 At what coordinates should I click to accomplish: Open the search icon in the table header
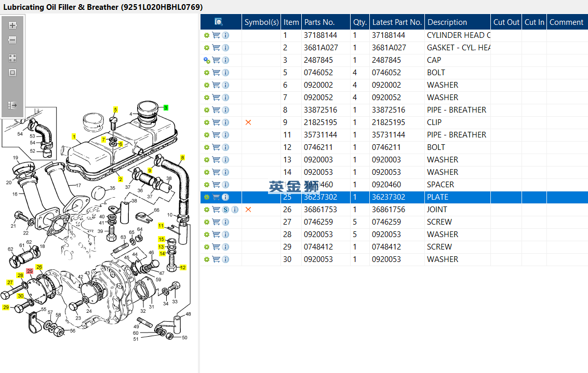[219, 22]
